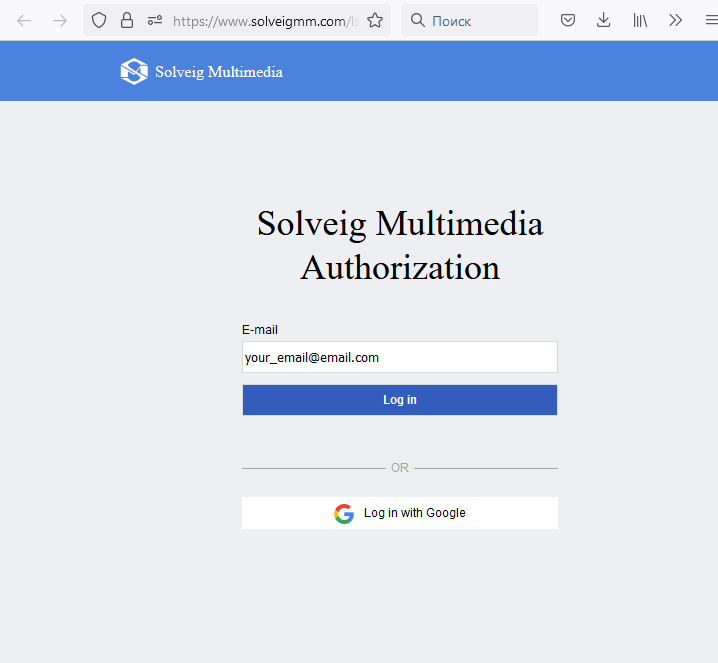This screenshot has height=663, width=718.
Task: Click the blue Log in button
Action: pos(400,400)
